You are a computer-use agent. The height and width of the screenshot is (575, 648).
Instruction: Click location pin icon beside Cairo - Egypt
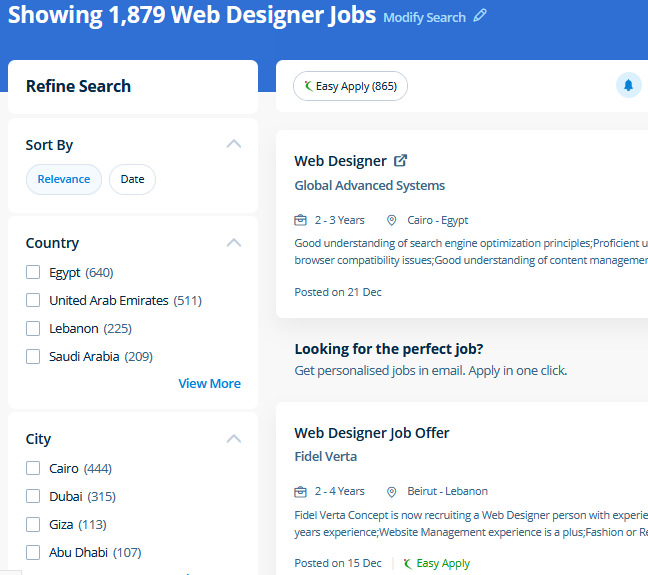click(x=393, y=220)
